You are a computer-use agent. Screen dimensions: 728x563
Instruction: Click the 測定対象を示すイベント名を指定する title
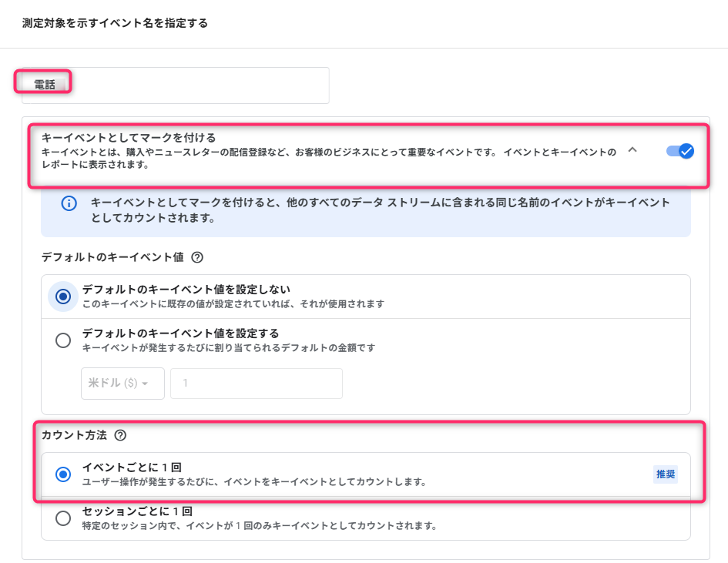(x=115, y=23)
